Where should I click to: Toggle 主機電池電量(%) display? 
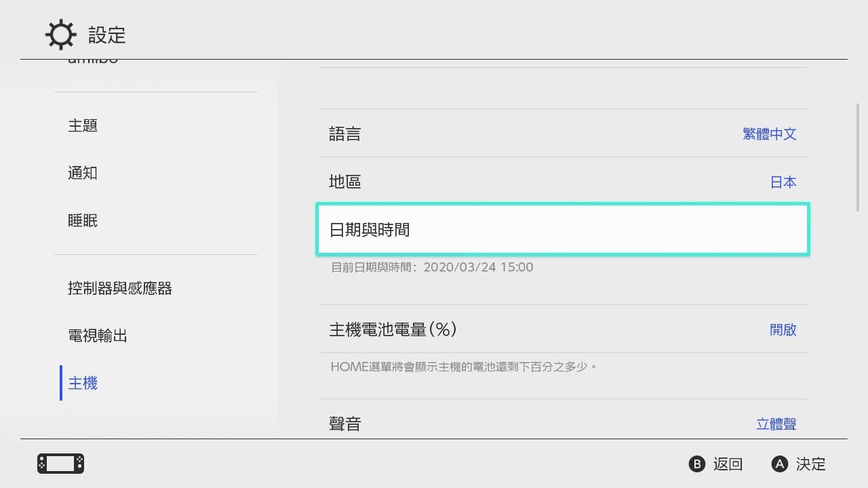[x=562, y=329]
